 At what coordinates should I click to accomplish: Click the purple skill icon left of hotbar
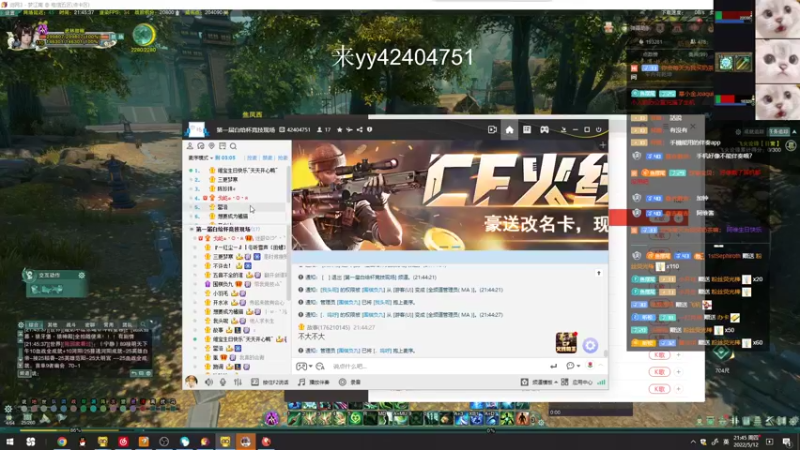coord(272,419)
